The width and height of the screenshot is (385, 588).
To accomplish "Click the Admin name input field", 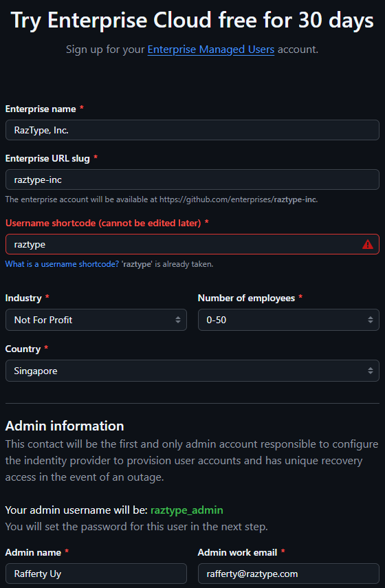I will (96, 574).
